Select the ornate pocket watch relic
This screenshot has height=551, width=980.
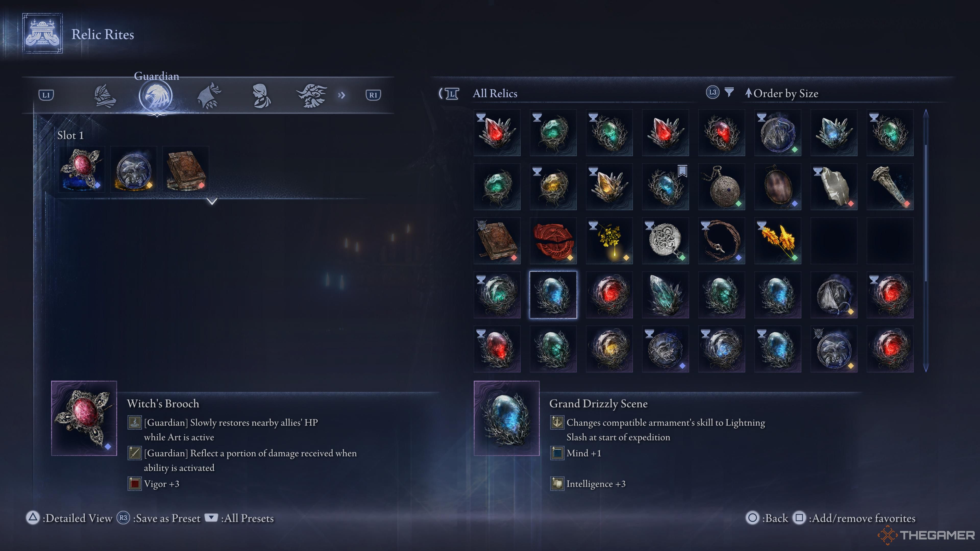pos(721,187)
